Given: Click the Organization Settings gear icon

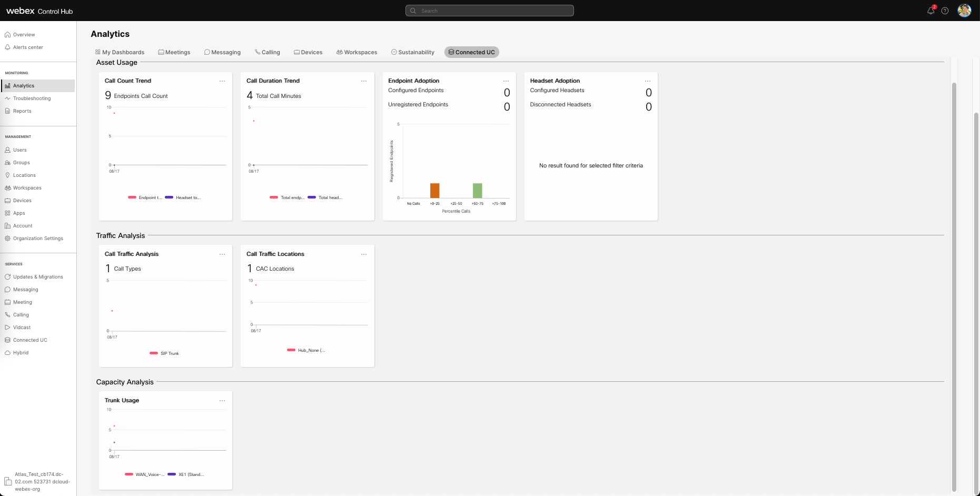Looking at the screenshot, I should tap(7, 239).
